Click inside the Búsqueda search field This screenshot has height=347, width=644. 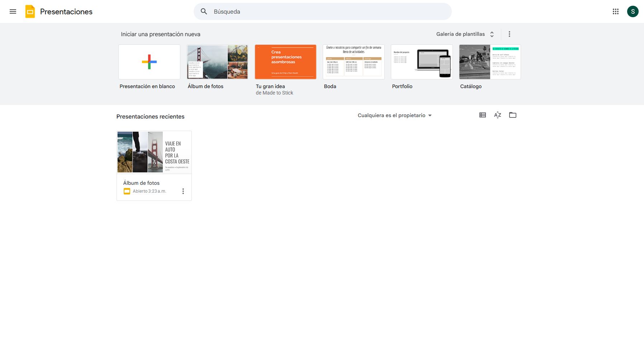pyautogui.click(x=322, y=11)
